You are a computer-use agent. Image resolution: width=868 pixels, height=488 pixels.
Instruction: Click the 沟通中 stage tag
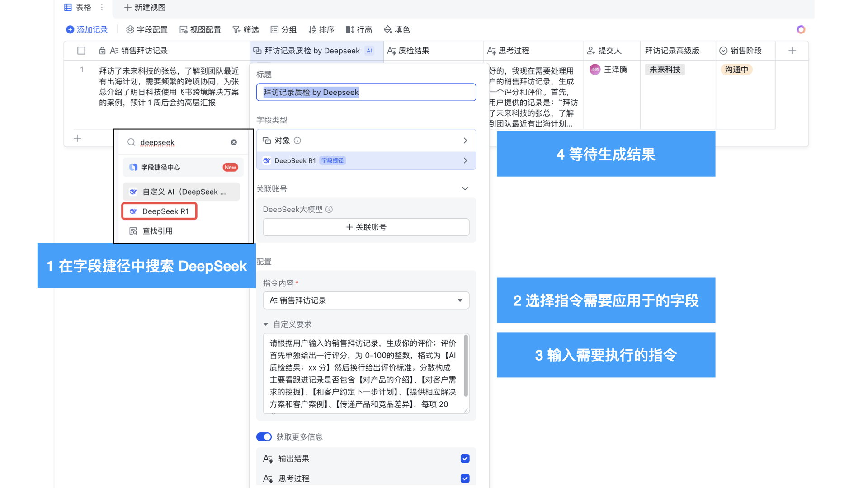pyautogui.click(x=736, y=70)
